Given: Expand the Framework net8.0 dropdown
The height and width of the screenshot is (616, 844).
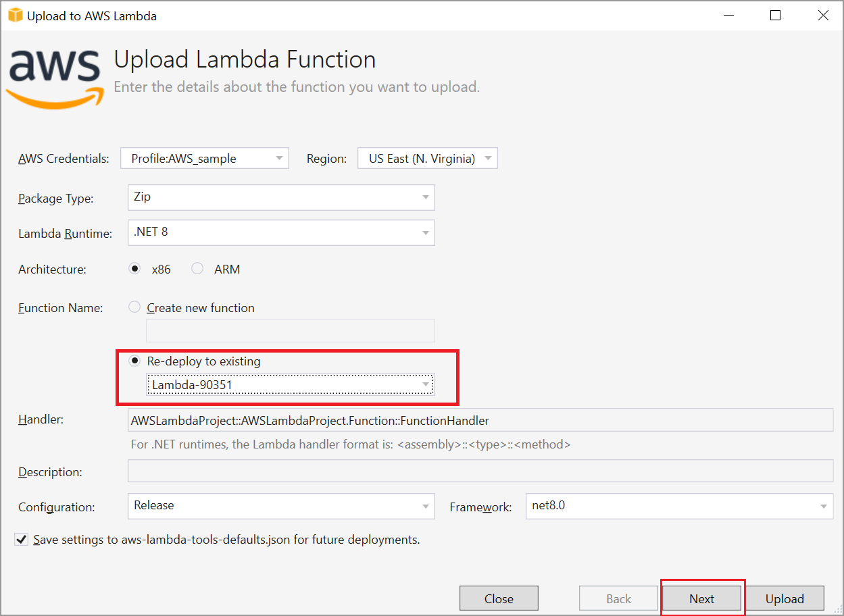Looking at the screenshot, I should pyautogui.click(x=678, y=506).
